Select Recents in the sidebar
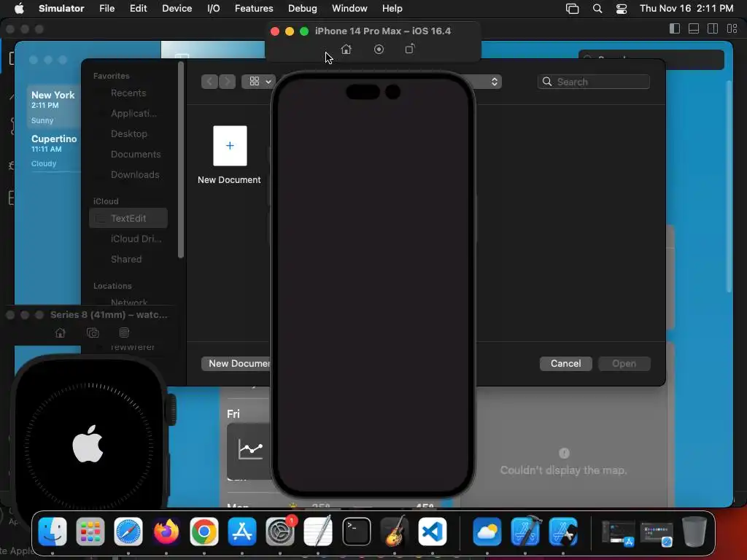The width and height of the screenshot is (747, 560). click(128, 93)
